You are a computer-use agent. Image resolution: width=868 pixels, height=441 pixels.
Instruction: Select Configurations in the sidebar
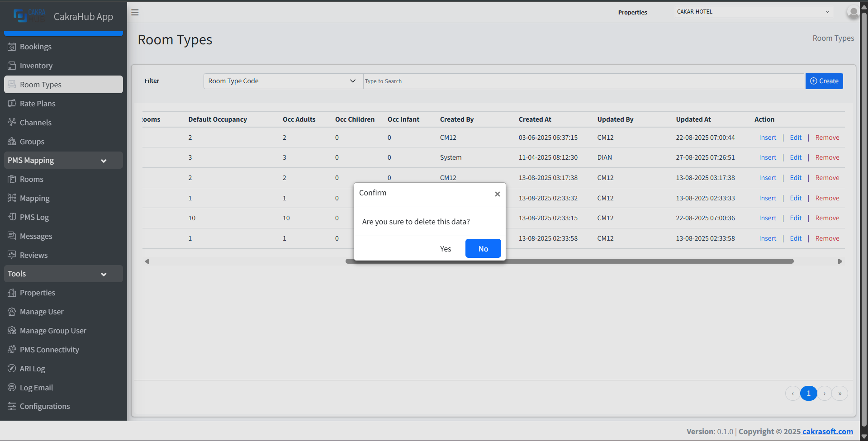44,406
